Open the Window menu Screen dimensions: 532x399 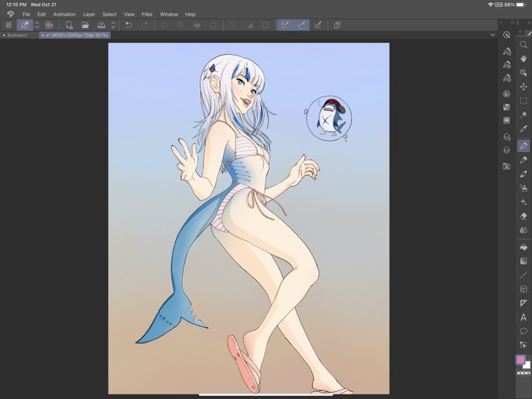click(169, 14)
